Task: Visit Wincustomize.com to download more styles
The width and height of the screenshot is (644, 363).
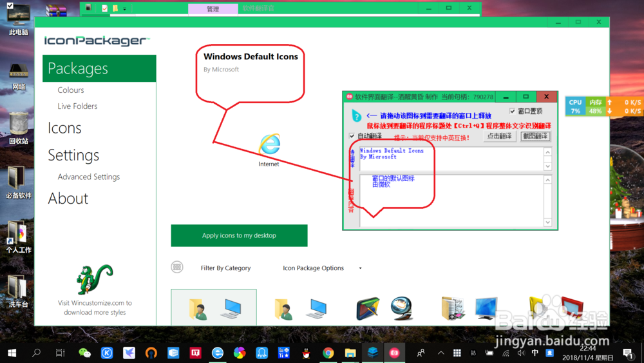Action: point(95,308)
